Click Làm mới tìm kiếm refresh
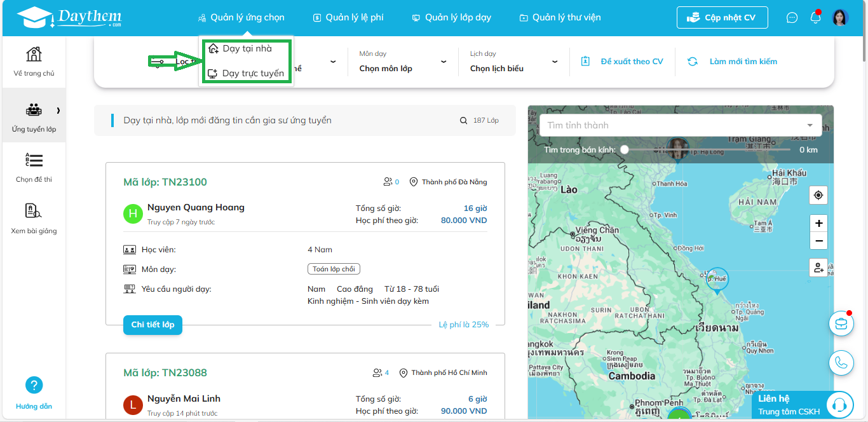The image size is (868, 422). coord(733,62)
